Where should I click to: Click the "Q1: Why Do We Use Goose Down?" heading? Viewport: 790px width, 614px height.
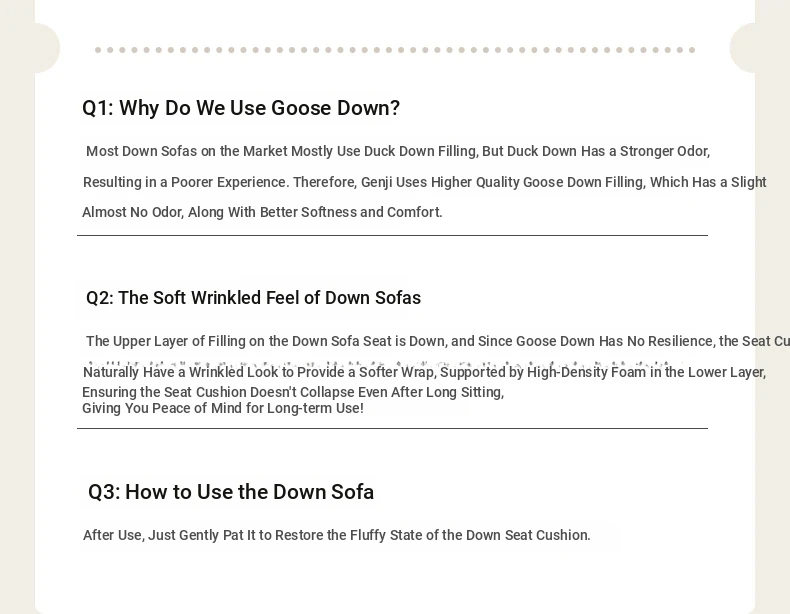point(241,108)
